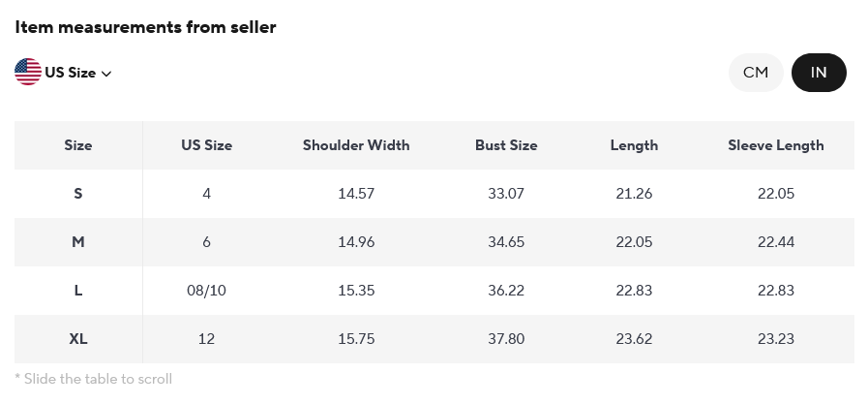Select the S size row label
Viewport: 868px width, 404px height.
coord(78,194)
